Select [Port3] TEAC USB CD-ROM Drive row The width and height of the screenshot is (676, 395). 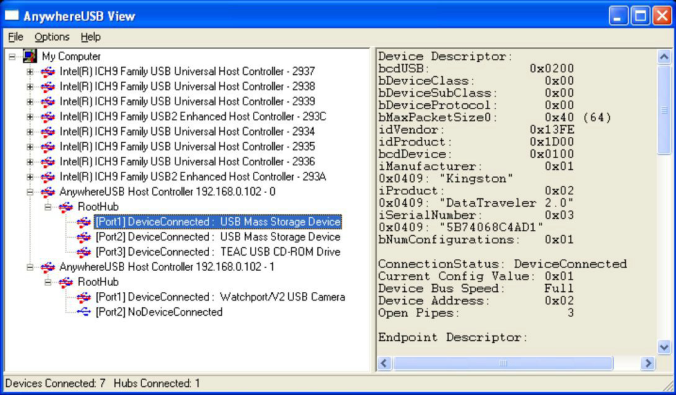click(x=218, y=252)
